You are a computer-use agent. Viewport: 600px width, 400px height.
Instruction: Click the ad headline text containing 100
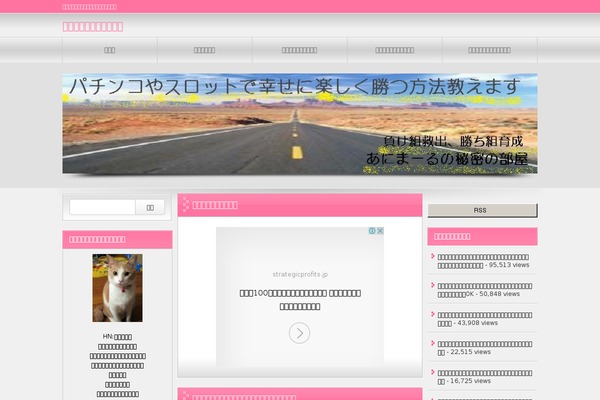click(300, 300)
